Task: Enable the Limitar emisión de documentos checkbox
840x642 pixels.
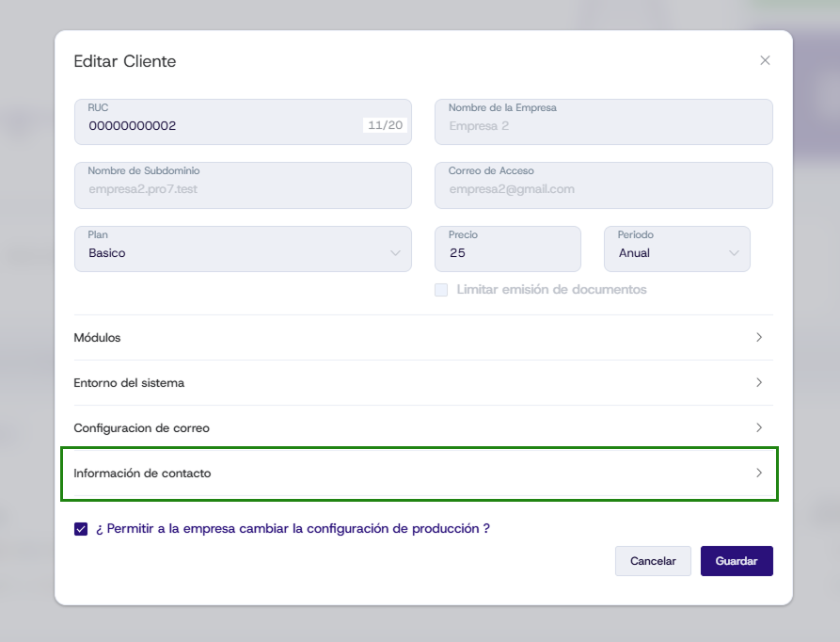Action: [440, 289]
